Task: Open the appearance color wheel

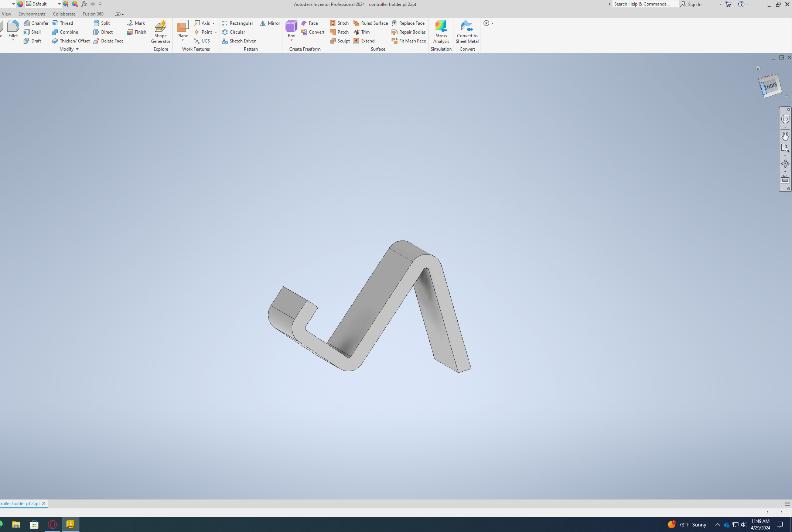Action: 20,4
